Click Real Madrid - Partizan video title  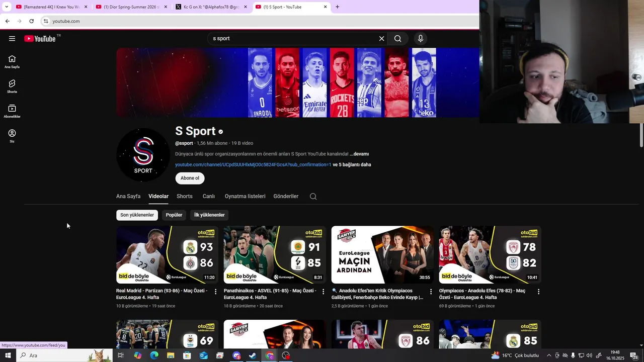coord(162,294)
